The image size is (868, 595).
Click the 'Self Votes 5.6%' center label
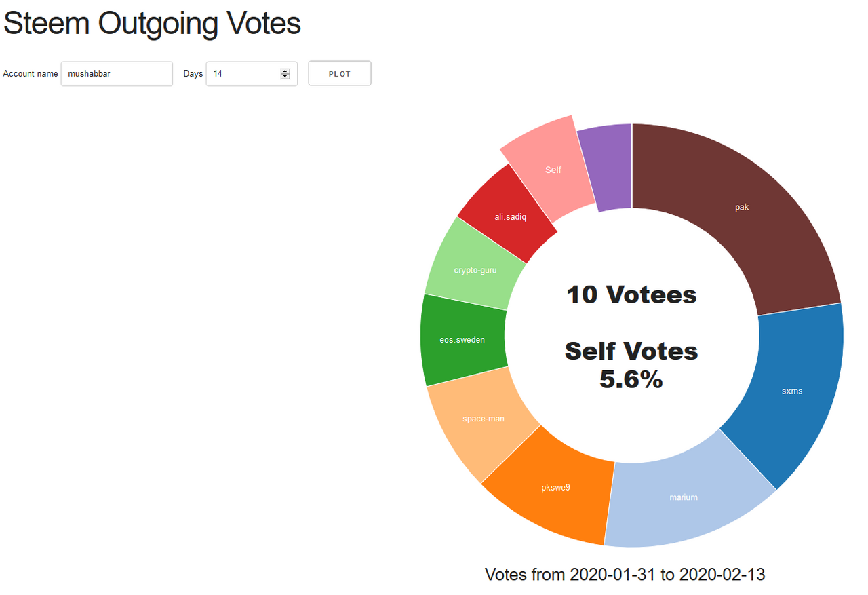[x=631, y=365]
